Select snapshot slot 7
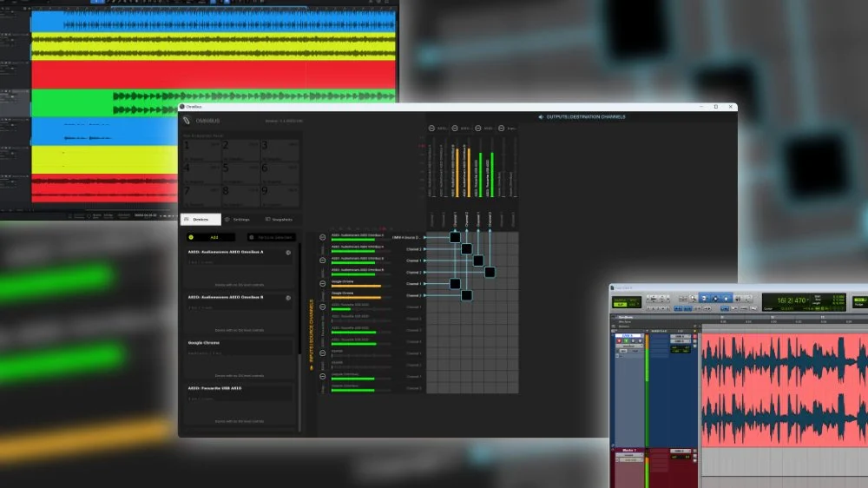Viewport: 868px width, 488px height. tap(202, 196)
